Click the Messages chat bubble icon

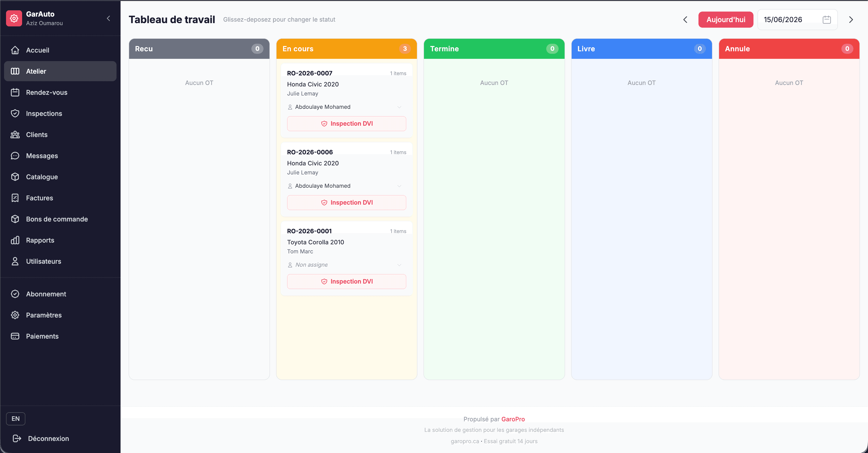(x=15, y=156)
